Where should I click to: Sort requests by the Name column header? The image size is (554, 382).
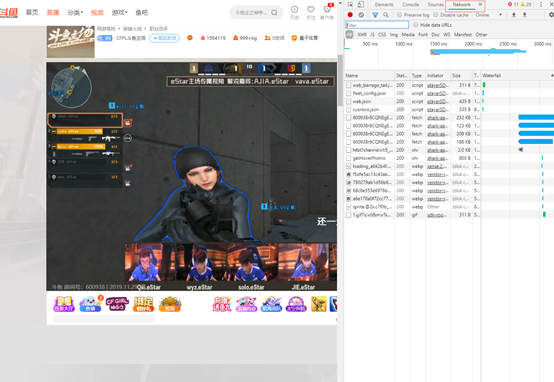pos(370,76)
